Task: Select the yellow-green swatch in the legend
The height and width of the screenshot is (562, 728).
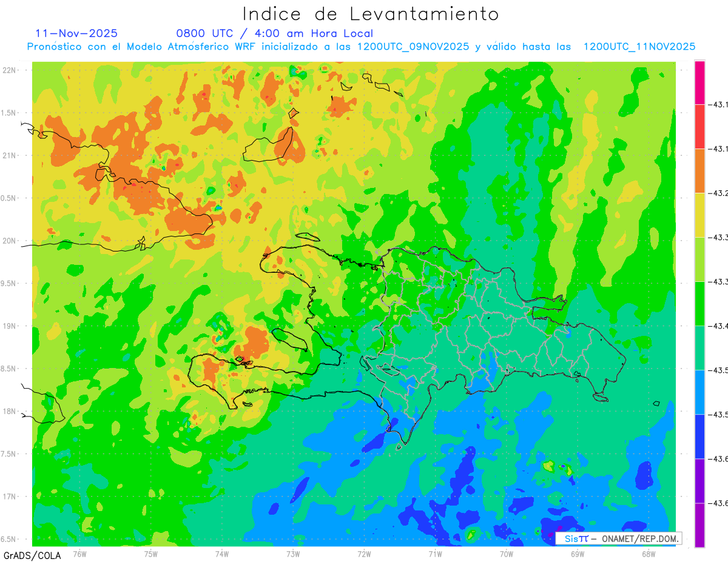Action: click(699, 259)
